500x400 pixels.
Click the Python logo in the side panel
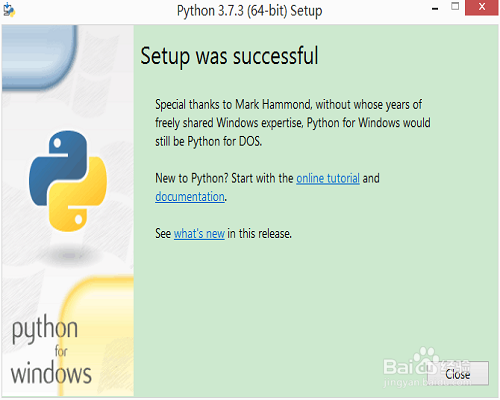[x=68, y=181]
